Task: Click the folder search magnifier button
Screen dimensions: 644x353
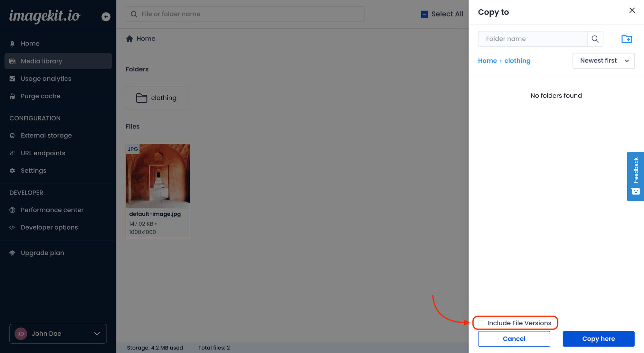Action: 595,39
